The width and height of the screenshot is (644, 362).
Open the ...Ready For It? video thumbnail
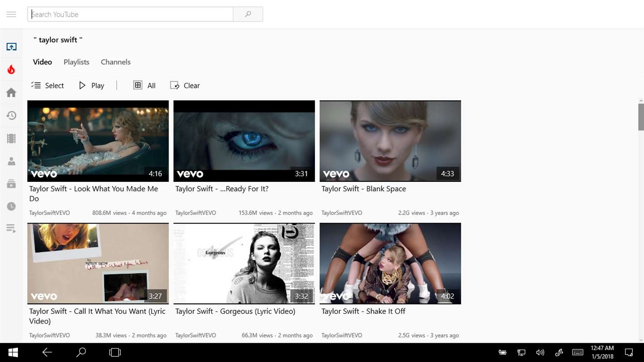[244, 141]
